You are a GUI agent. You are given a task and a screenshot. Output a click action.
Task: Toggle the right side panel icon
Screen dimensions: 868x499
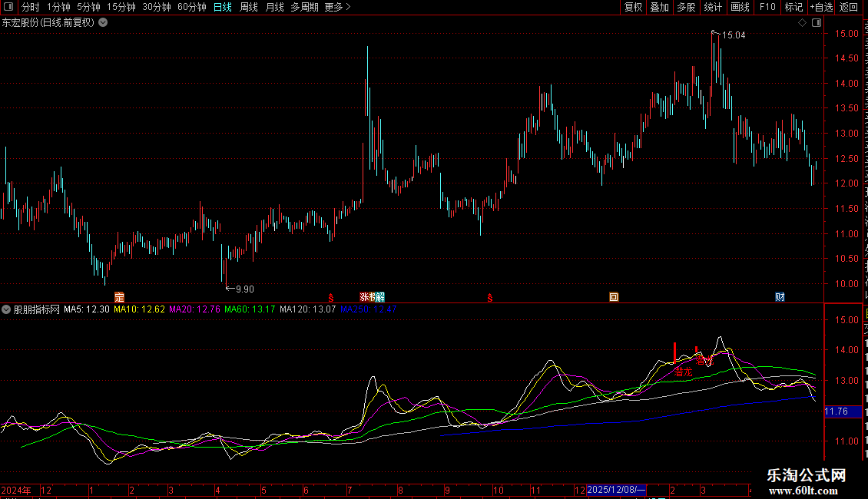pos(817,23)
